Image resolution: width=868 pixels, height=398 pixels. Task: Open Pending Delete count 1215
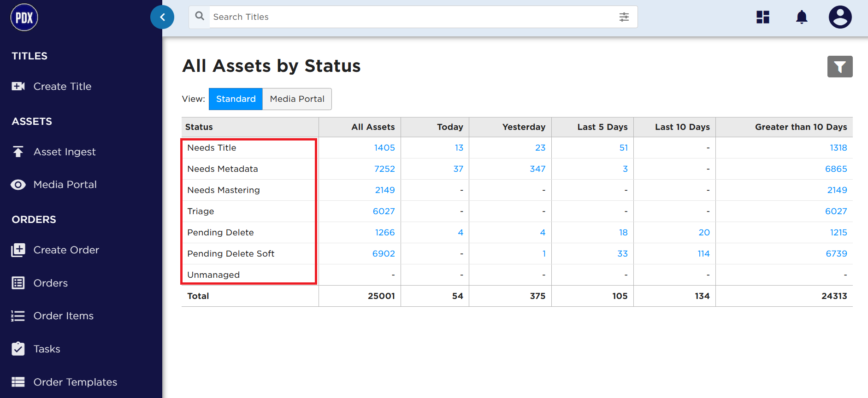pos(838,233)
